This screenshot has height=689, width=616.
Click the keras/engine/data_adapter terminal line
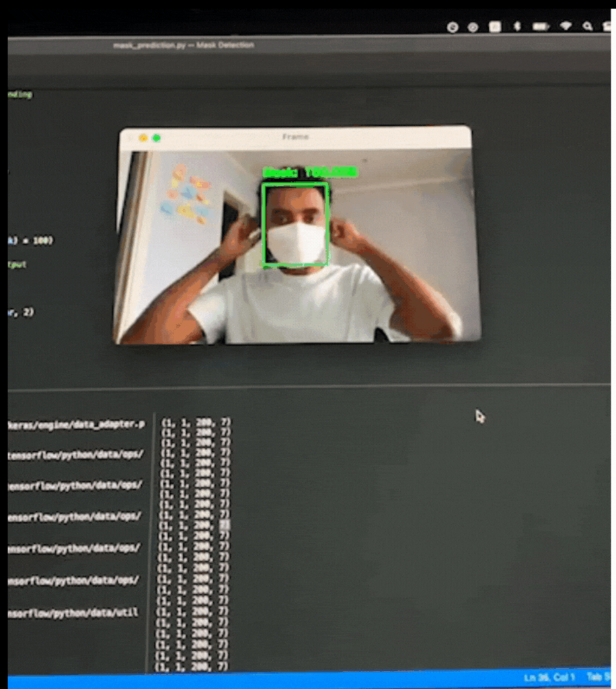pyautogui.click(x=76, y=424)
